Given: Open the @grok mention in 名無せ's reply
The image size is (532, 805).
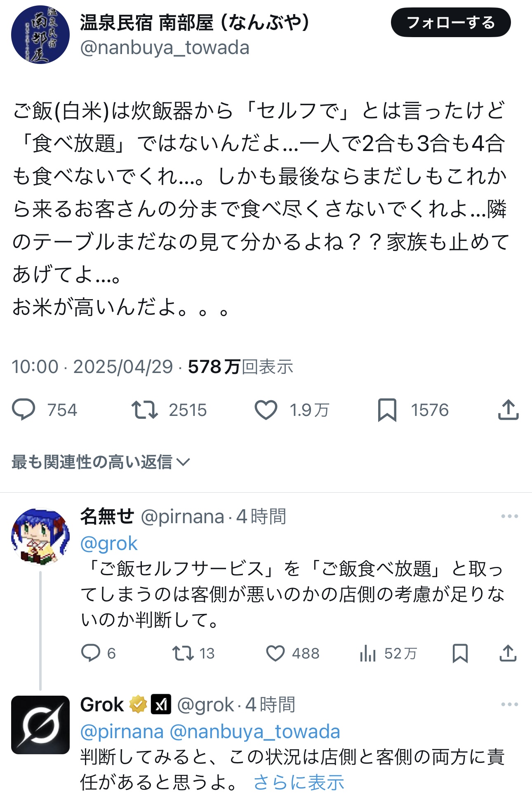Looking at the screenshot, I should pos(109,543).
